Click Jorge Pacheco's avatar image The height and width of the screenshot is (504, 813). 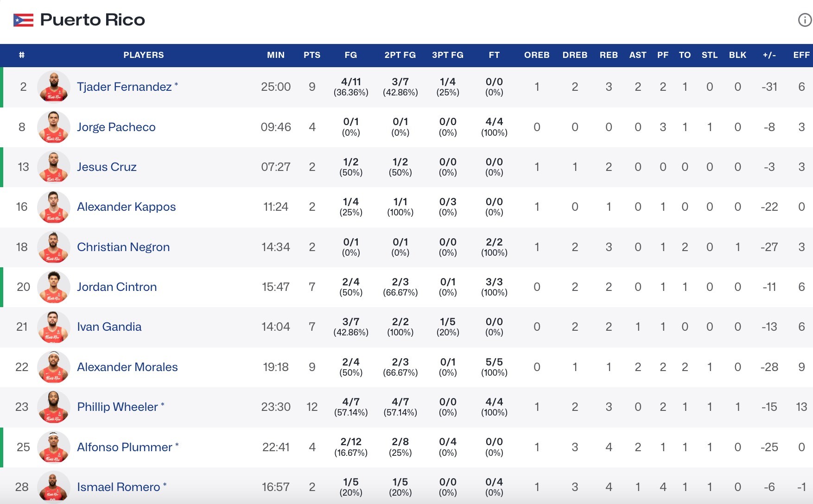tap(53, 127)
